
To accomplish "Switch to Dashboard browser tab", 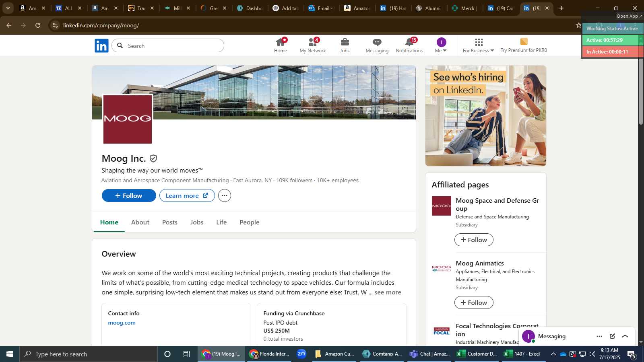I will 250,8.
